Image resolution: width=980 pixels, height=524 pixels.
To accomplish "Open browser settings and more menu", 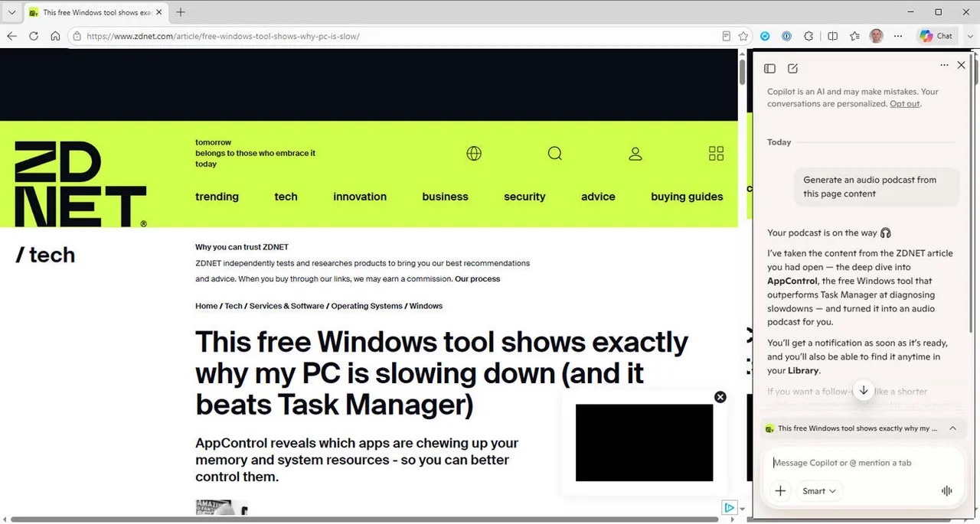I will pos(899,36).
